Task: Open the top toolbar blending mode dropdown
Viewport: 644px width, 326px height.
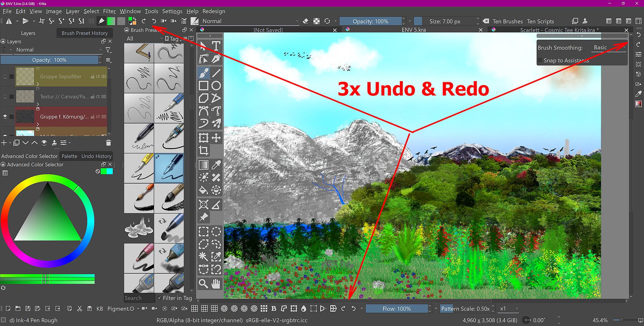Action: pyautogui.click(x=250, y=21)
